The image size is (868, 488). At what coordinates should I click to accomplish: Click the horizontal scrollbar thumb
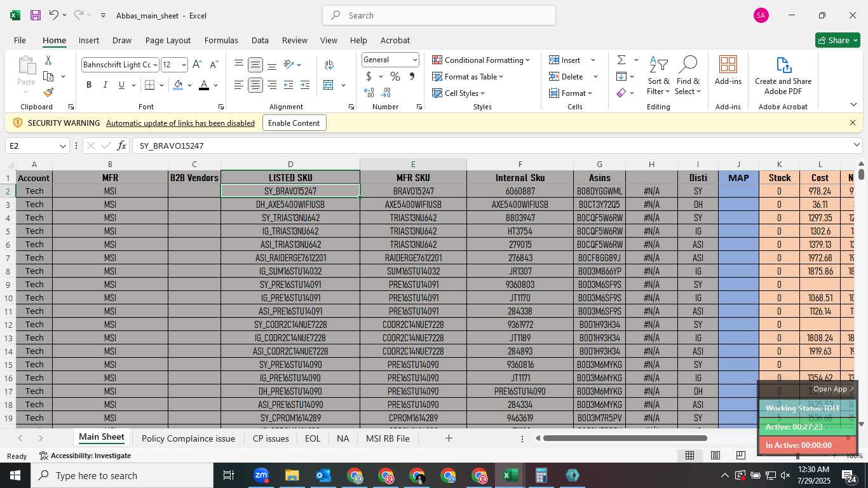pyautogui.click(x=625, y=438)
